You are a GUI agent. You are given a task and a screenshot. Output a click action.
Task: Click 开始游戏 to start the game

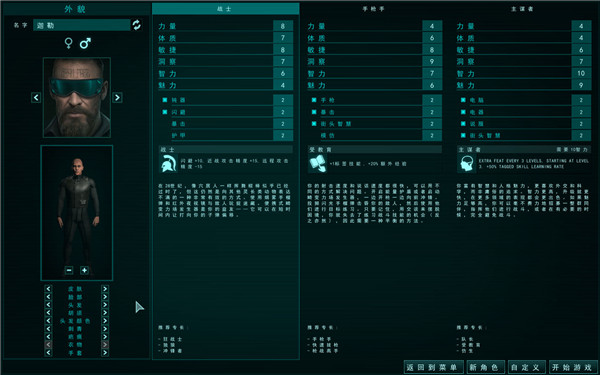(x=572, y=367)
